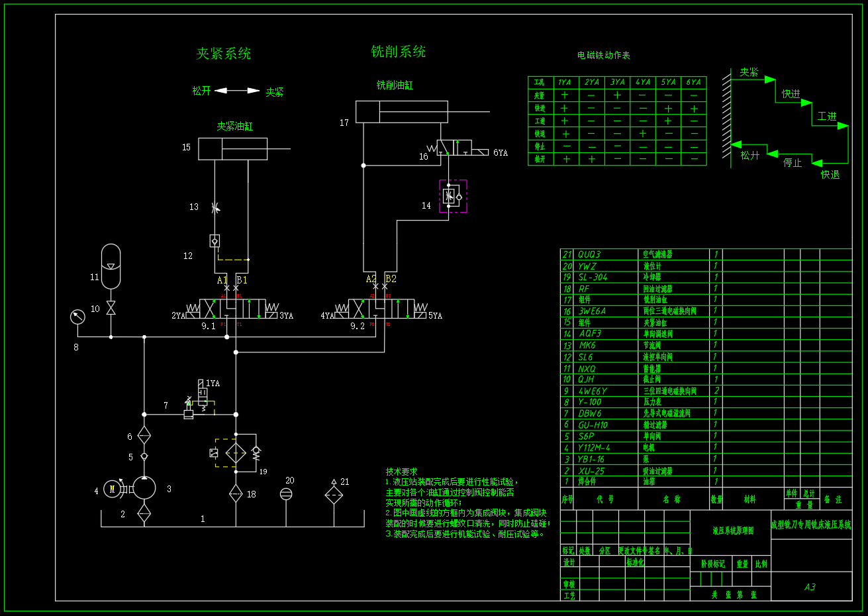Select the MK6 code in parts list
868x616 pixels.
click(x=587, y=346)
